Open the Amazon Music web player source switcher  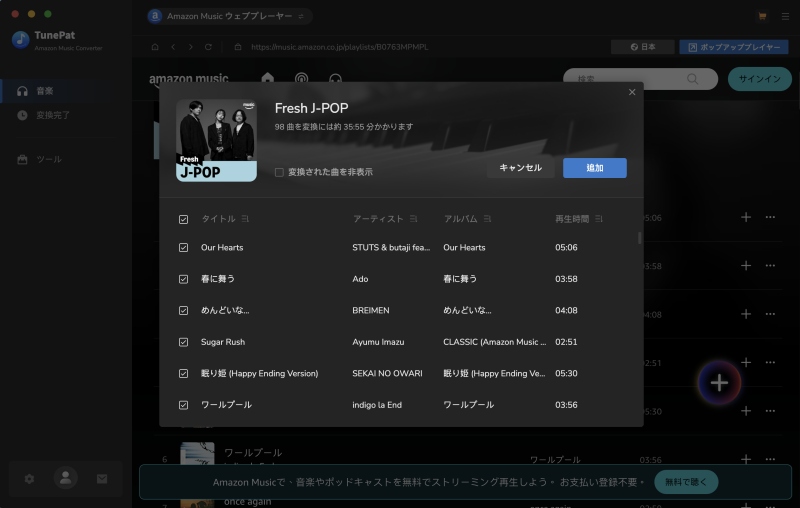pos(230,16)
